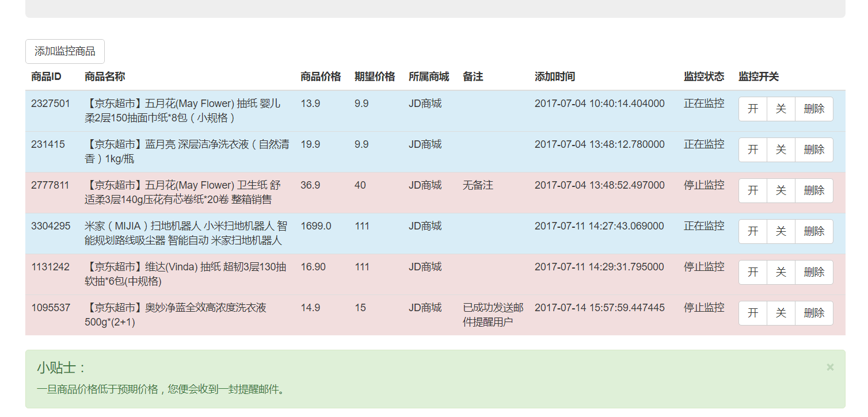Viewport: 868px width, 417px height.
Task: Click the 五月花 抽纸 婴儿柔 product name
Action: tap(182, 110)
